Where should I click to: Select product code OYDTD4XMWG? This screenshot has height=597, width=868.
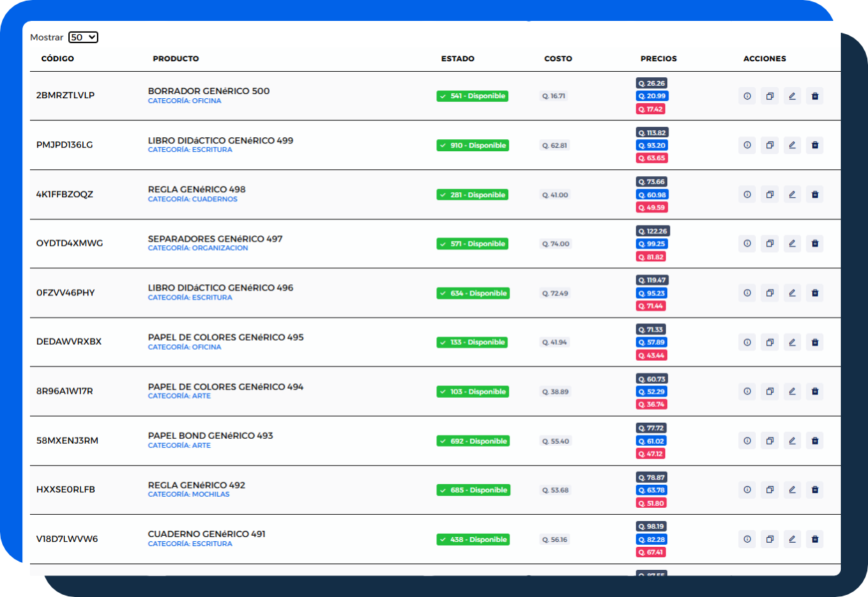[x=70, y=243]
